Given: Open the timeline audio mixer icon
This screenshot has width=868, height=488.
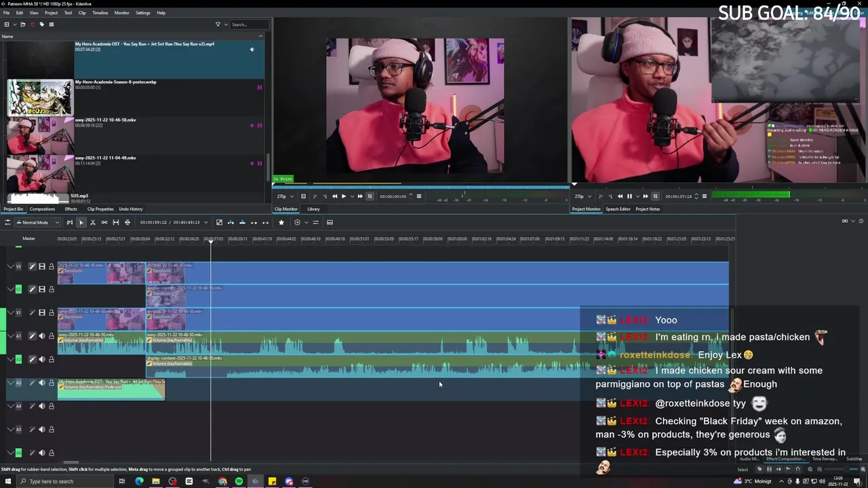Looking at the screenshot, I should click(315, 222).
